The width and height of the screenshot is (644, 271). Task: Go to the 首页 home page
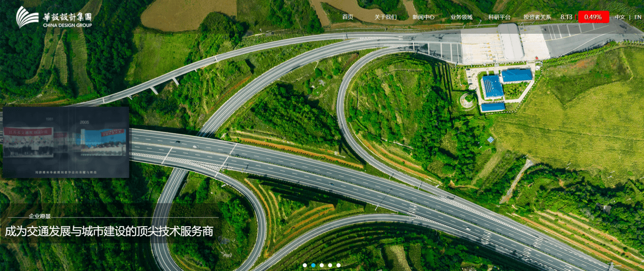348,17
